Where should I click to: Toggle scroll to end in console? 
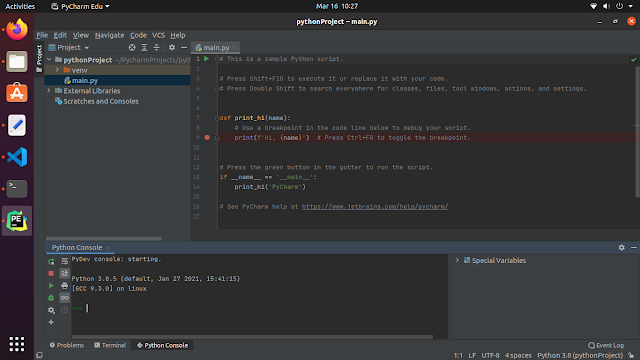click(x=64, y=273)
